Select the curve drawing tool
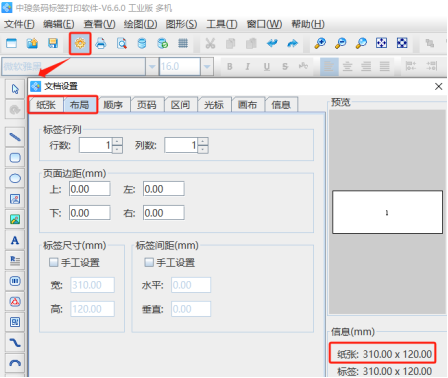Viewport: 448px width, 378px height. pyautogui.click(x=15, y=342)
